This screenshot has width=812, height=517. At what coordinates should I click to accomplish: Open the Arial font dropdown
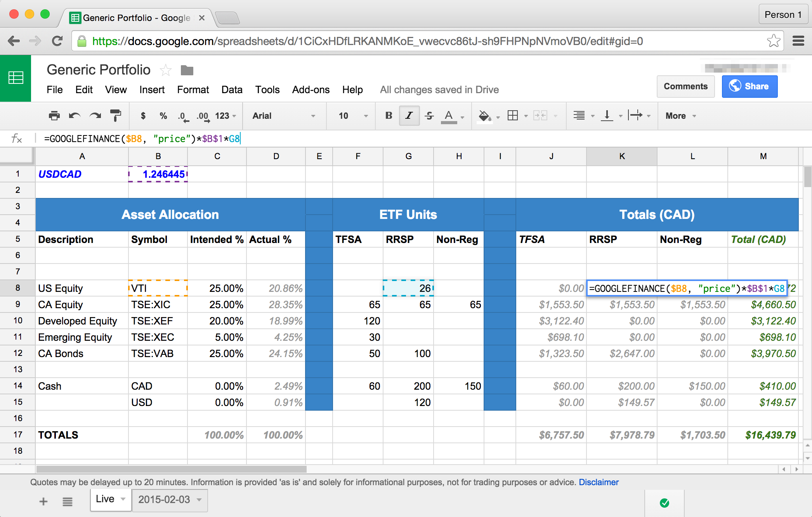(x=284, y=116)
